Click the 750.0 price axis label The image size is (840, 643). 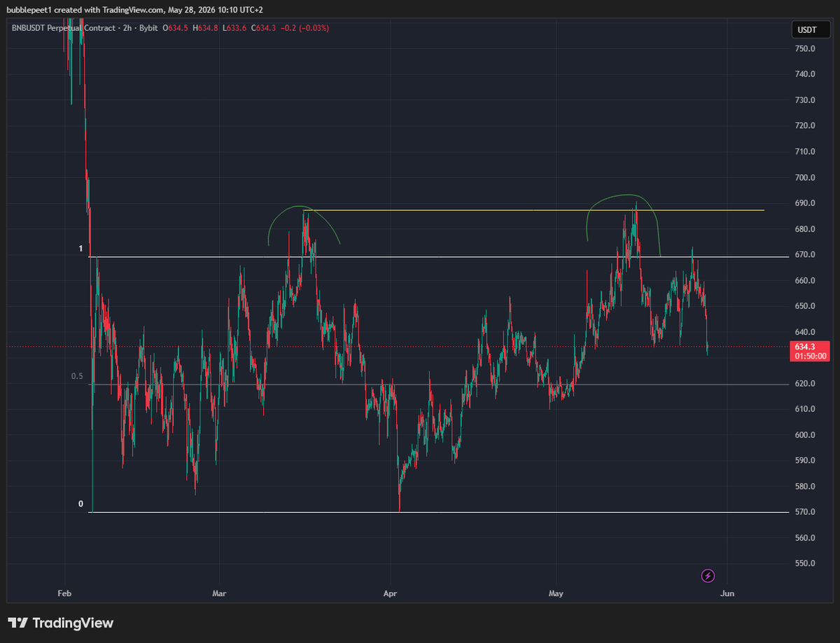[805, 48]
